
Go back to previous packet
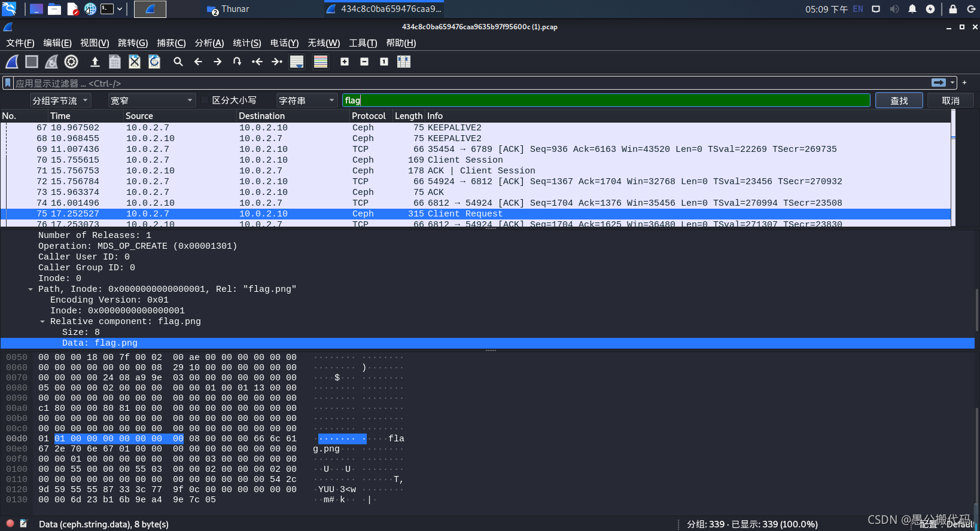pyautogui.click(x=198, y=62)
